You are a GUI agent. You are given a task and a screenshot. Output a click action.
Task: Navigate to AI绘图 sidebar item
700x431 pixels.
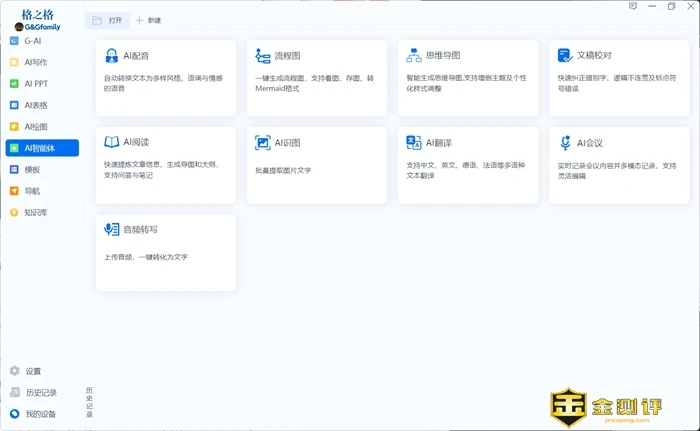click(35, 127)
